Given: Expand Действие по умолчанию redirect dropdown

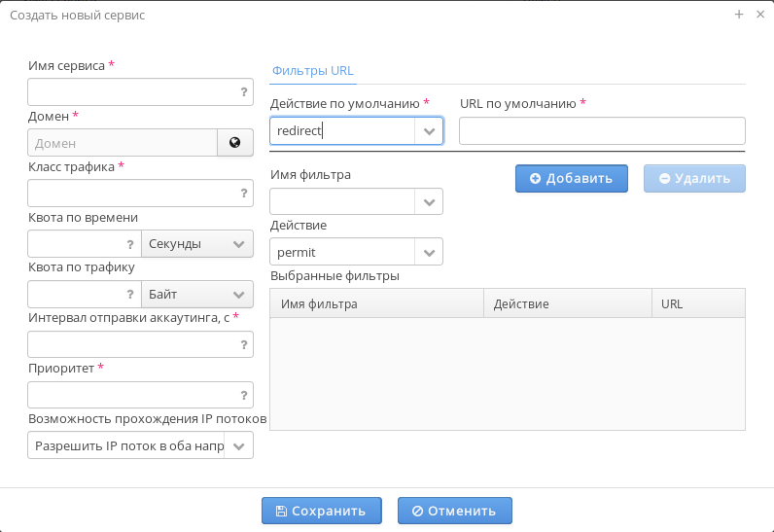Looking at the screenshot, I should (x=429, y=131).
